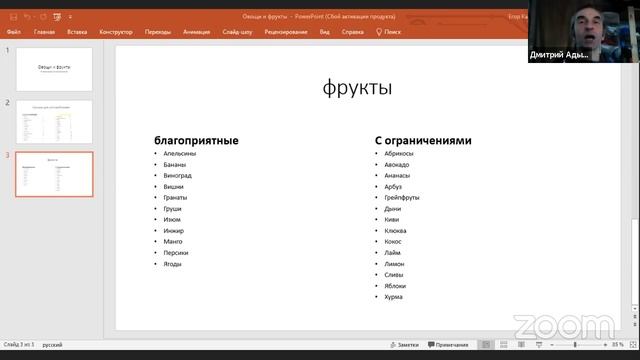Image resolution: width=640 pixels, height=360 pixels.
Task: Open the Справка ribbon tab
Action: coord(353,32)
